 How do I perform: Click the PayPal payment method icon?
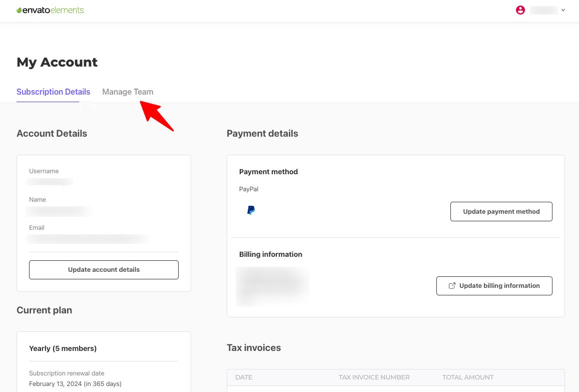pos(251,211)
